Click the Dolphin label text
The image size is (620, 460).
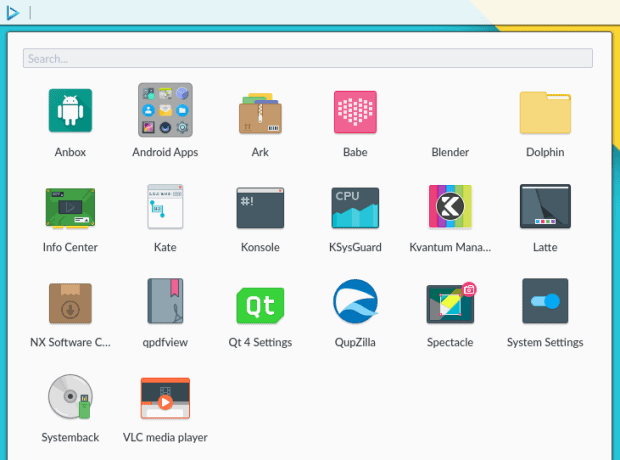[x=545, y=152]
